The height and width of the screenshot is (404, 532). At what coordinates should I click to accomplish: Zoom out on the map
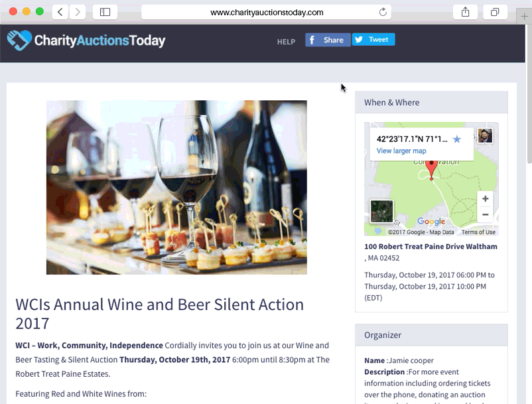pyautogui.click(x=486, y=214)
